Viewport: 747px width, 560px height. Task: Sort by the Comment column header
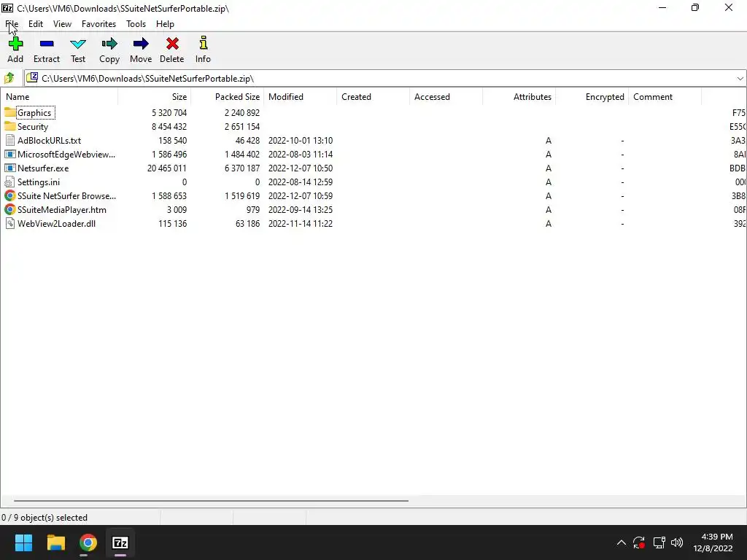(x=665, y=97)
